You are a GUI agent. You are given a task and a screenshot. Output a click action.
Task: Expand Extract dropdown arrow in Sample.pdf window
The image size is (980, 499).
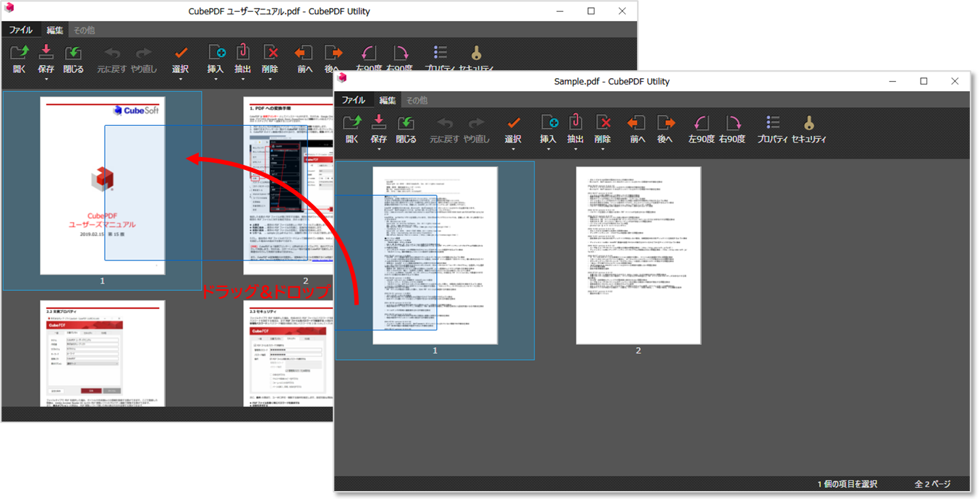pos(576,149)
